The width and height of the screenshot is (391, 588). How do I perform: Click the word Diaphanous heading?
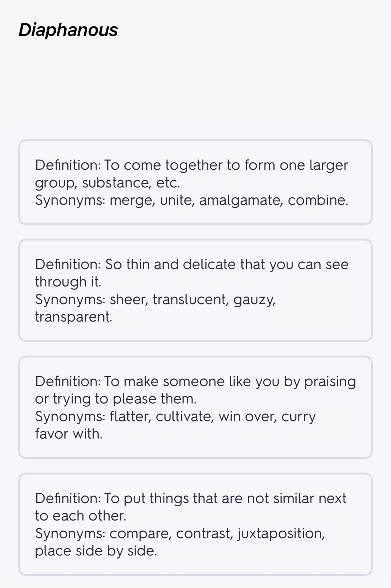pos(68,30)
